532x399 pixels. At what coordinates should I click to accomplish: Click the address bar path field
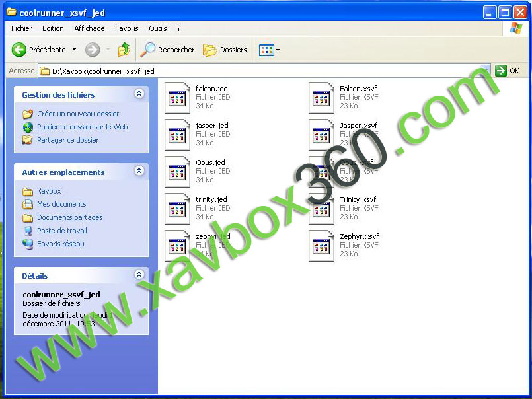pos(264,71)
